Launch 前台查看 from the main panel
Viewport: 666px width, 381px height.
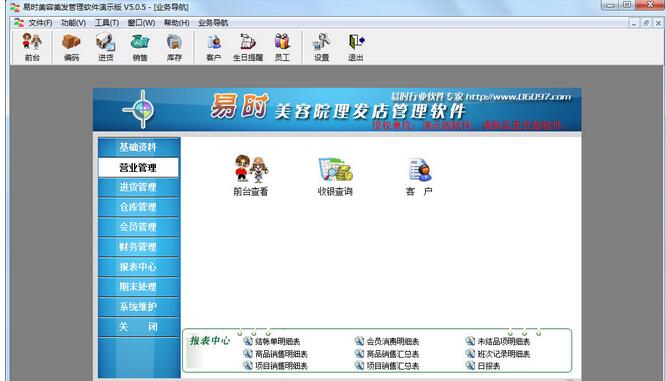251,176
